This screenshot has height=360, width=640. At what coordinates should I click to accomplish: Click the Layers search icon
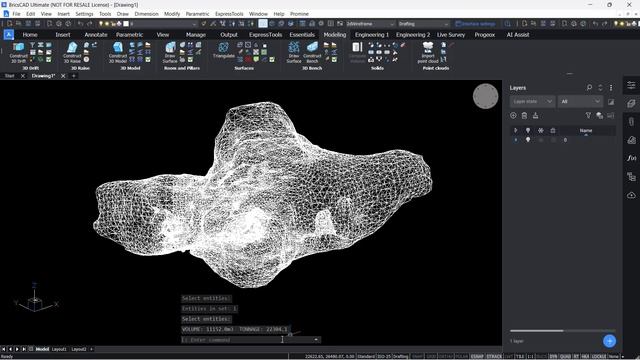[x=589, y=88]
